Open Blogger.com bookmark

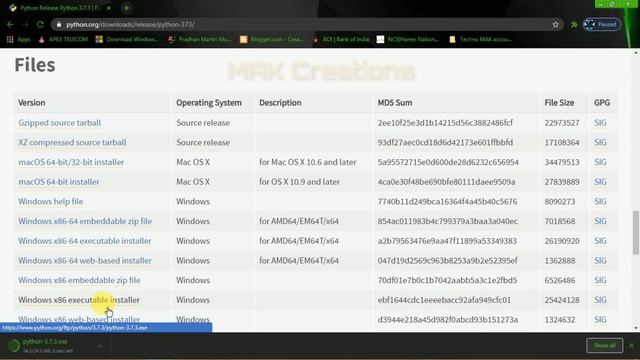[272, 39]
